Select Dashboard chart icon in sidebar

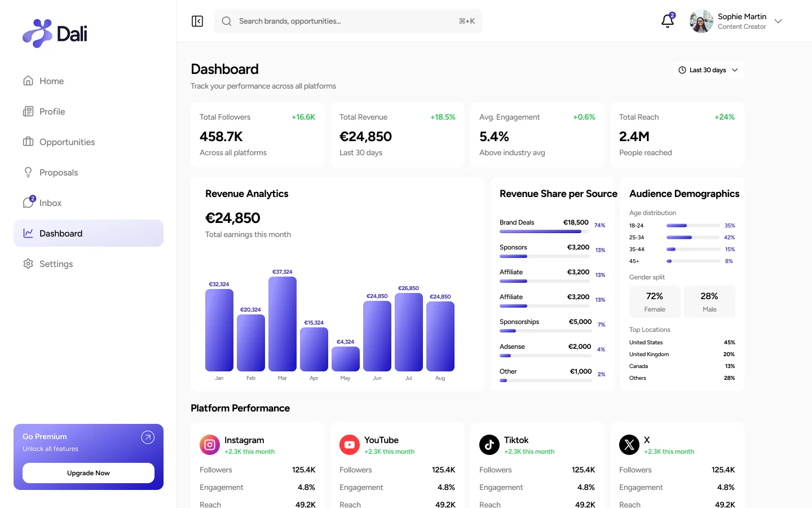28,233
